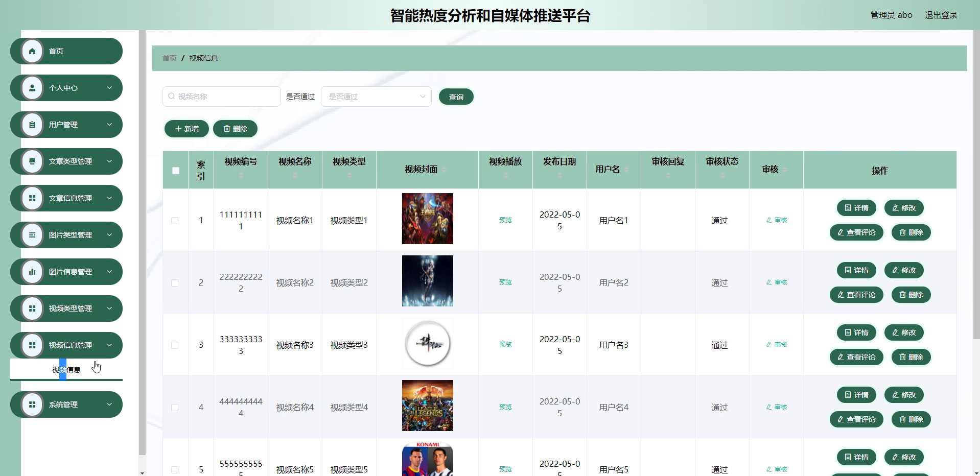Click 修改 for row 视频名称2

point(904,270)
